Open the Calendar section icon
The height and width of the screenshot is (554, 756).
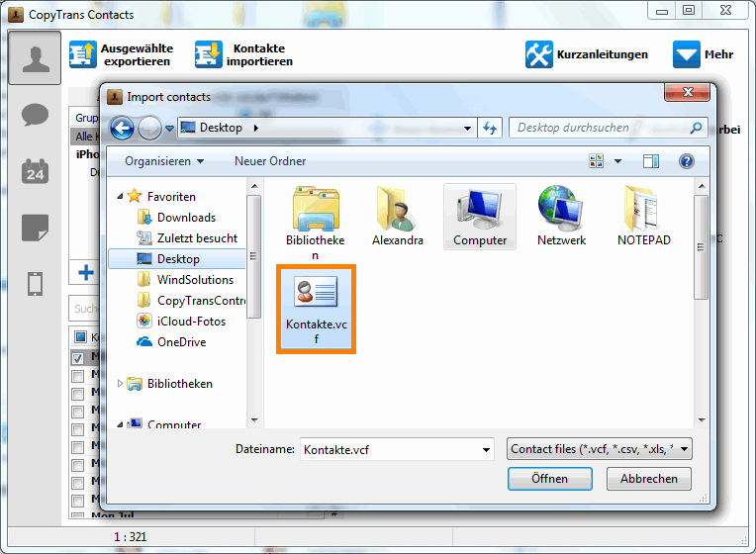[35, 171]
